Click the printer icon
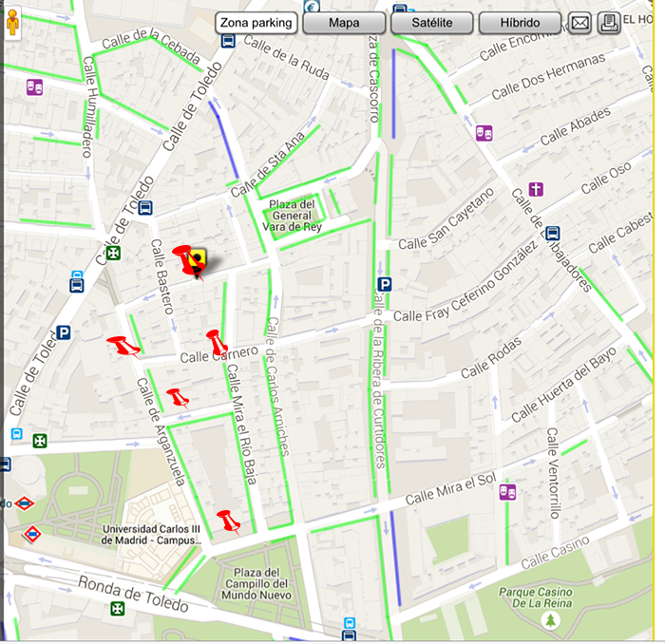 [609, 23]
